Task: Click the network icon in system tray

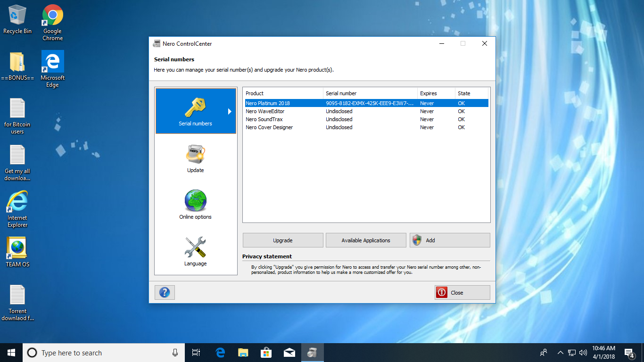Action: [x=572, y=353]
